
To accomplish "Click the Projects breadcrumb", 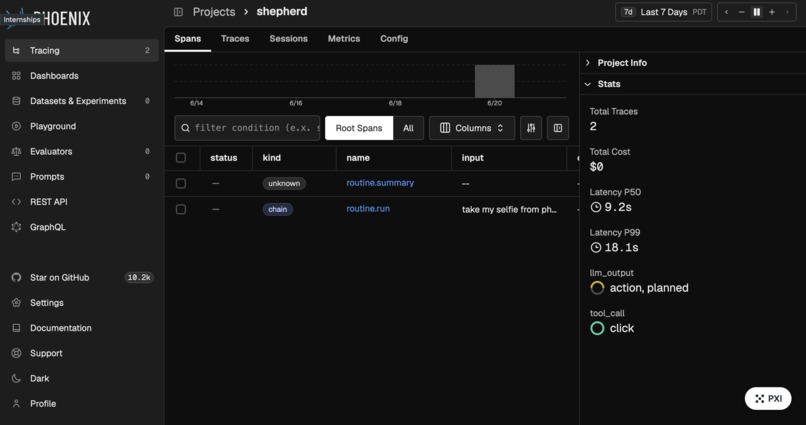I will (x=214, y=12).
